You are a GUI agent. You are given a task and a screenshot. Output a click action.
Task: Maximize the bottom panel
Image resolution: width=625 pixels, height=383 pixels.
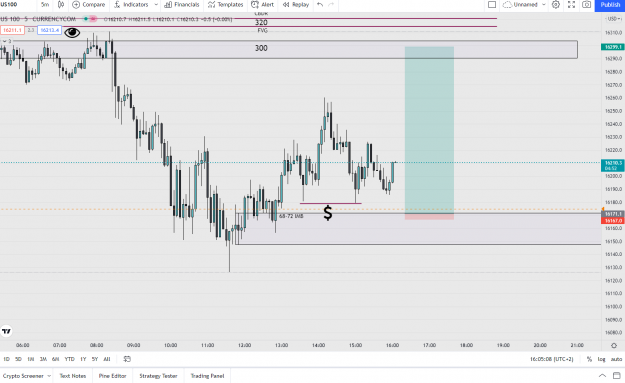point(616,376)
